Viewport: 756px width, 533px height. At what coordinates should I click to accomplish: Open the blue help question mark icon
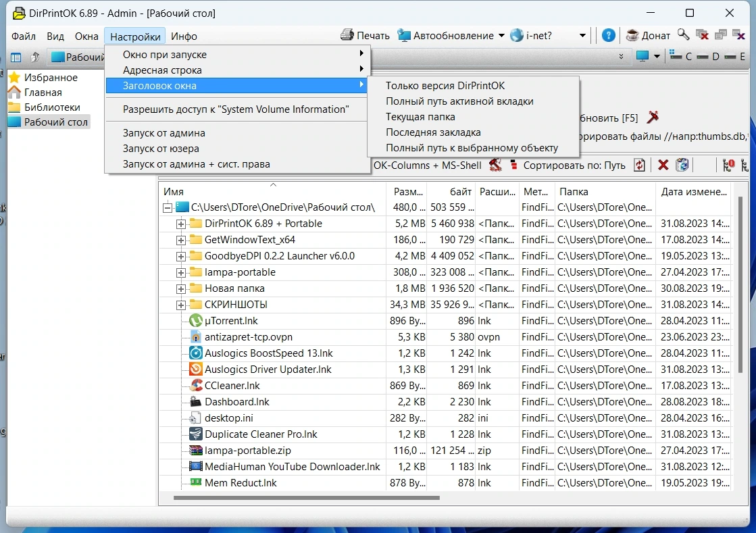click(x=609, y=35)
